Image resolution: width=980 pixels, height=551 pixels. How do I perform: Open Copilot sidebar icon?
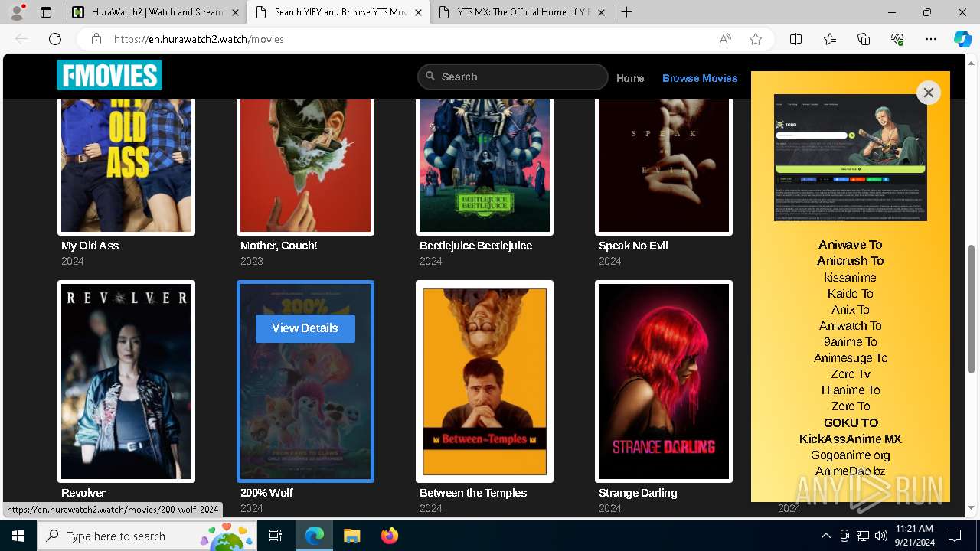pos(962,39)
